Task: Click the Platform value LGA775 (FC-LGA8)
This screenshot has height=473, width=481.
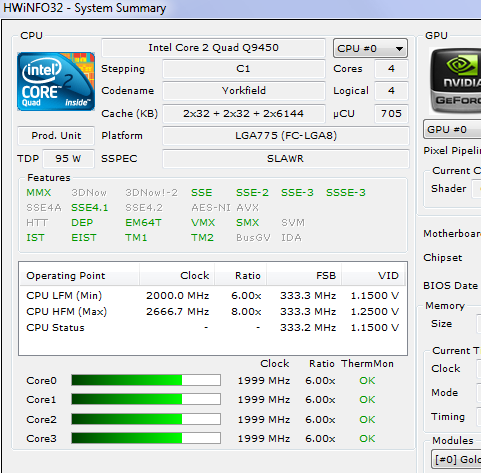Action: click(286, 136)
